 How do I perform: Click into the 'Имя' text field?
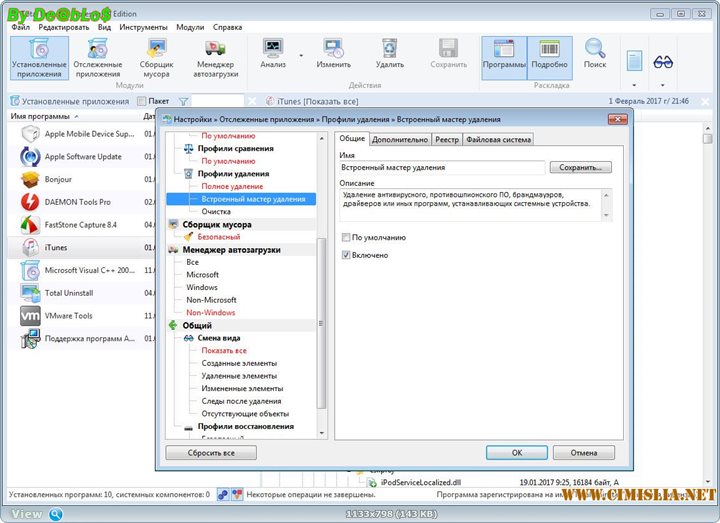coord(442,168)
